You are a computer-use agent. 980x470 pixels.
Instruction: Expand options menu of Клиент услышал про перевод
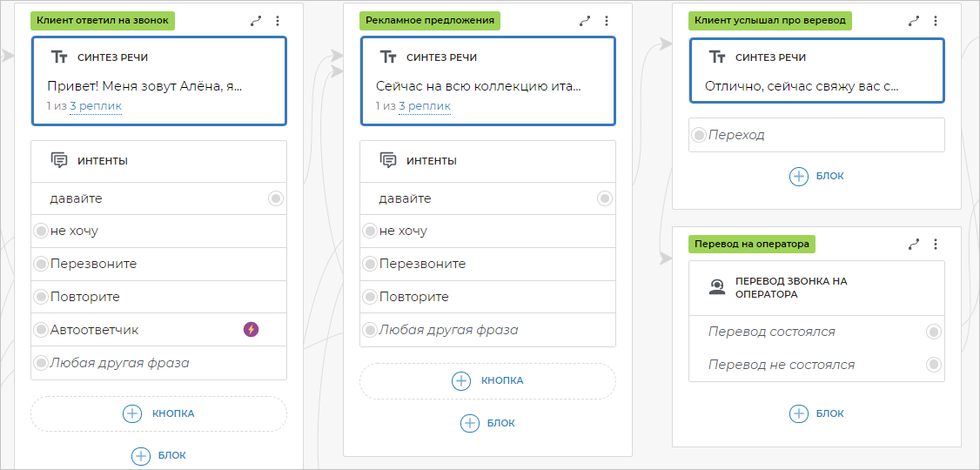click(x=936, y=21)
